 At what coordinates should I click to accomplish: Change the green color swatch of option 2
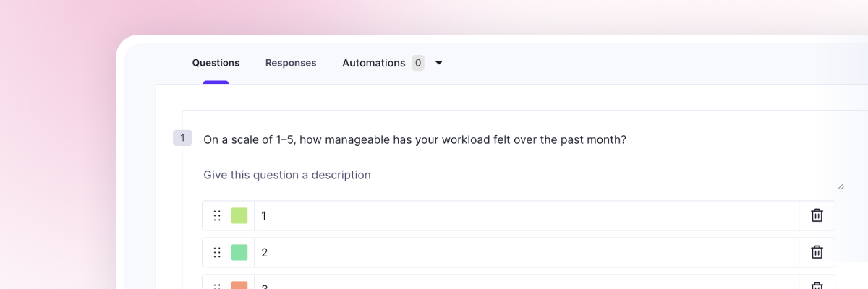(x=239, y=252)
